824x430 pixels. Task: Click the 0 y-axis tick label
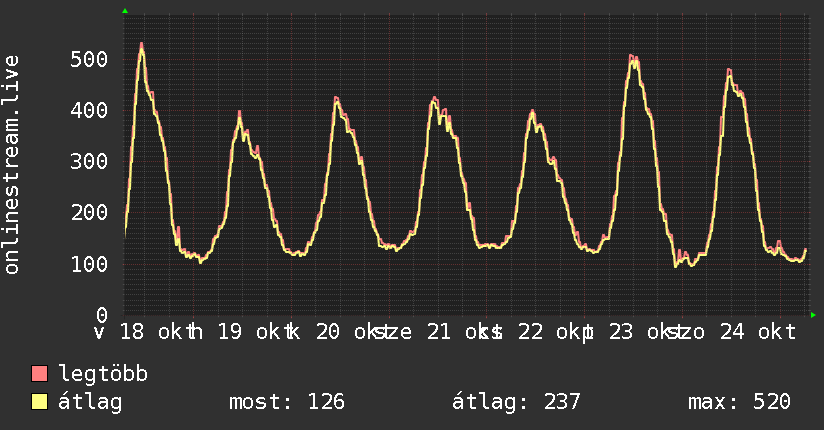[x=102, y=315]
